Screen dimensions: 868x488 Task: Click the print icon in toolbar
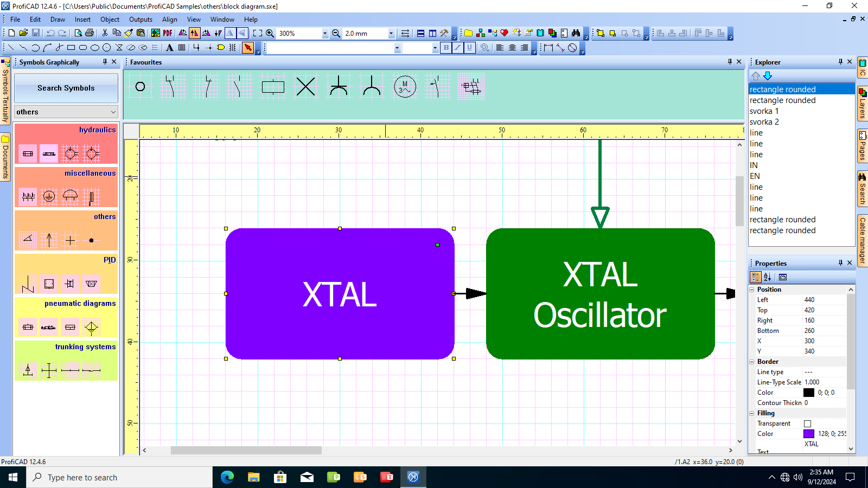point(90,33)
